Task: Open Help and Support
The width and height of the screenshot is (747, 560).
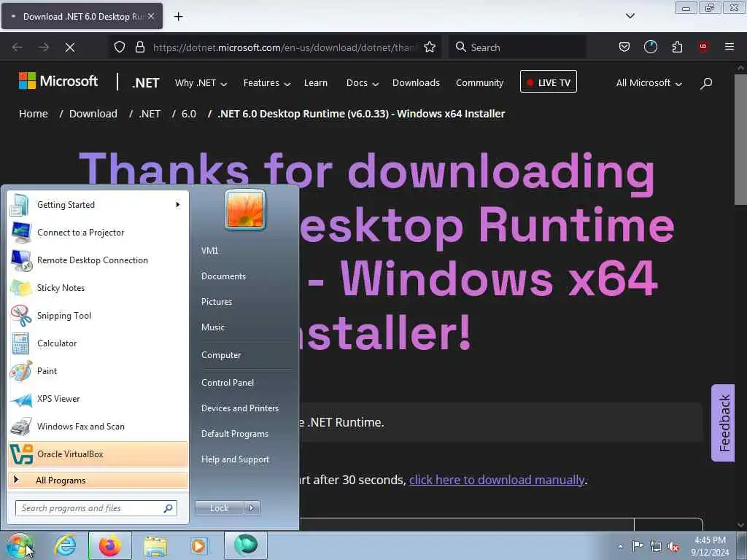Action: click(235, 459)
